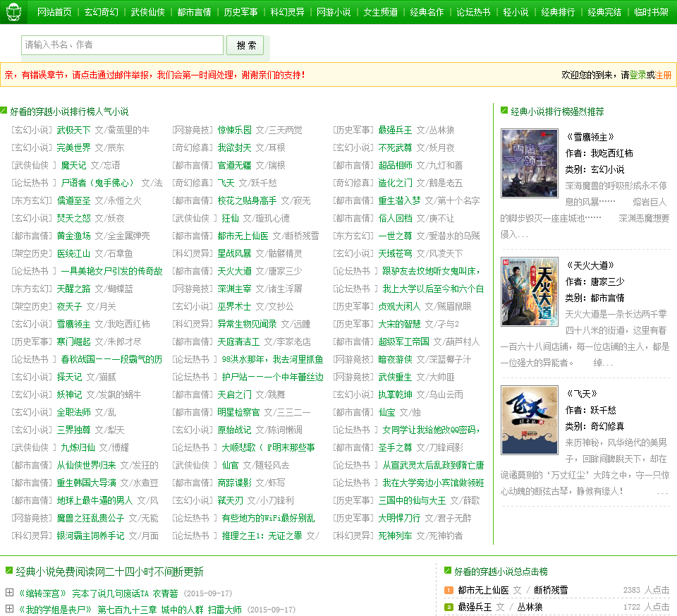Screen dimensions: 677x616
Task: Open the novel 超级军工帝国
Action: [403, 342]
